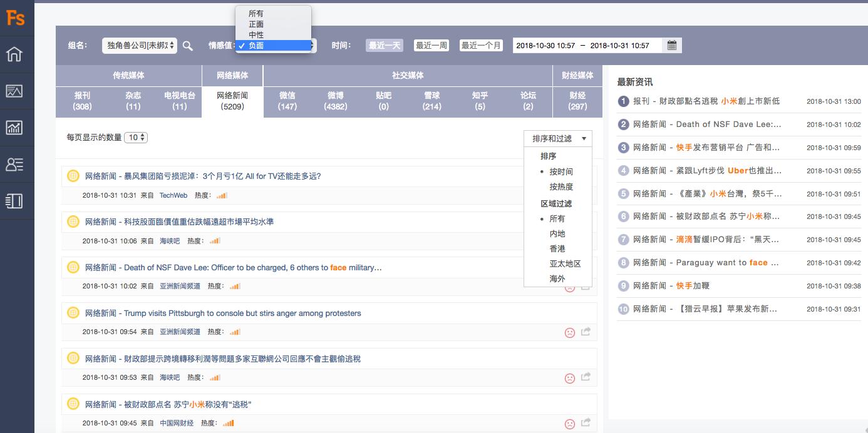Click the date range input field
Viewport: 868px width, 433px height.
[587, 46]
